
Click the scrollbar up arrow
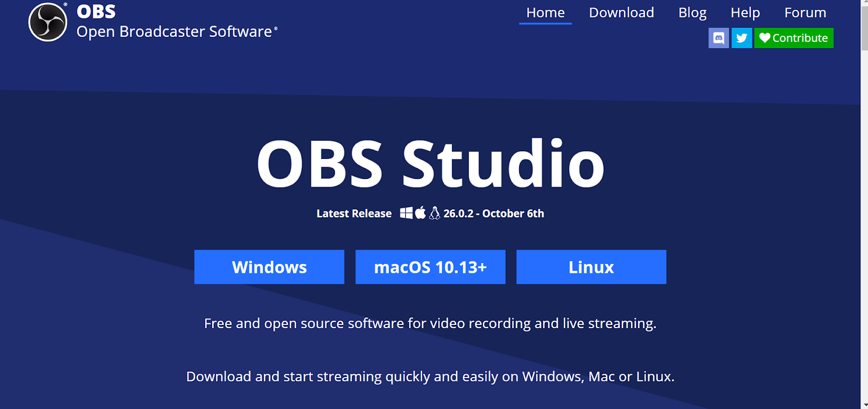point(864,3)
